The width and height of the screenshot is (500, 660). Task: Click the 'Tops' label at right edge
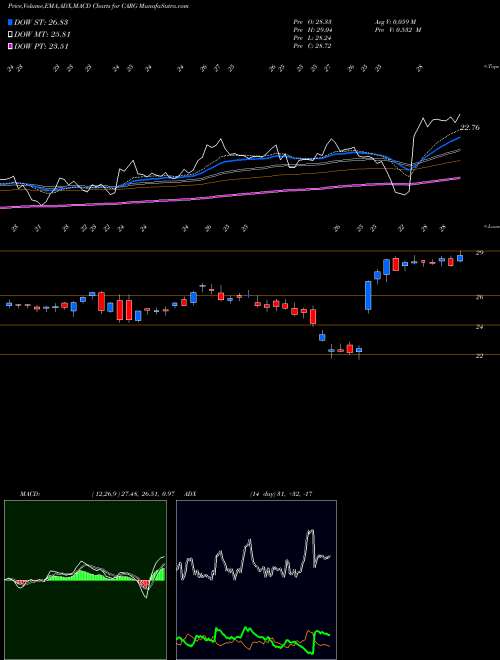click(x=492, y=67)
